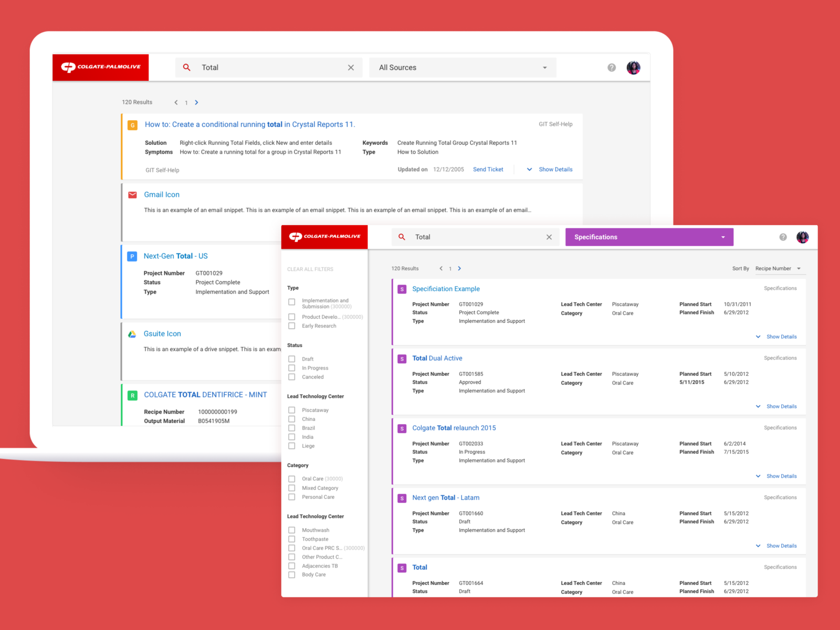The width and height of the screenshot is (840, 630).
Task: Click the Colgate-Palmolive logo in front Specifications window
Action: click(x=324, y=237)
